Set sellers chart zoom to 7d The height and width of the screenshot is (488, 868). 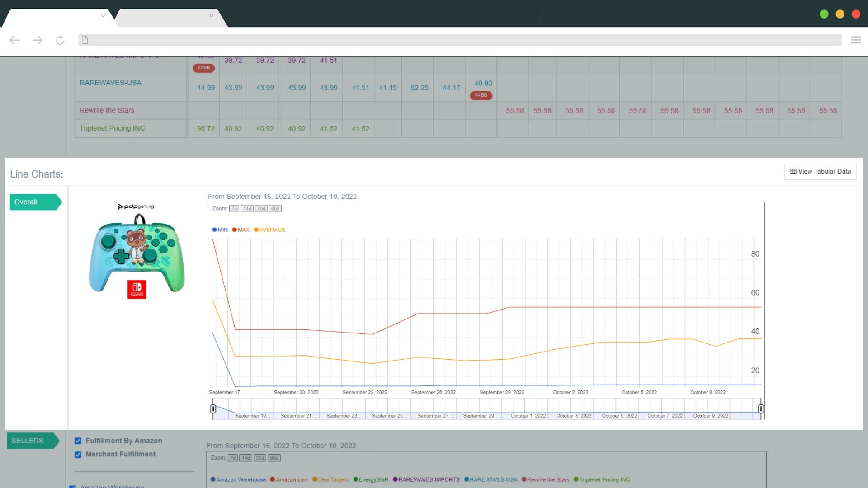232,458
